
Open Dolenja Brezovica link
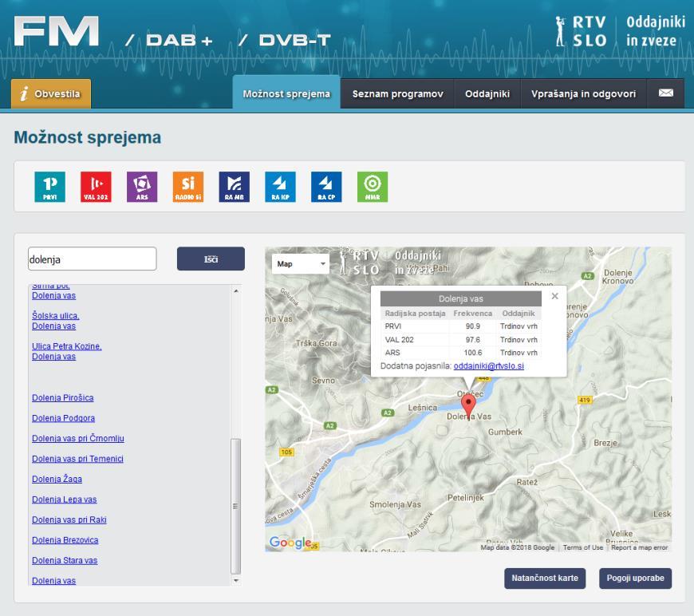tap(65, 540)
